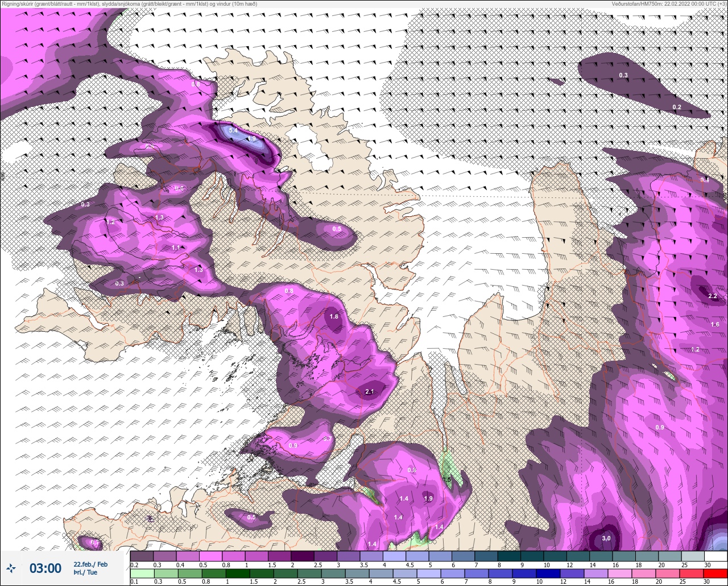Click the 0.2 precipitation value in northeast
Image resolution: width=728 pixels, height=586 pixels.
pyautogui.click(x=677, y=107)
